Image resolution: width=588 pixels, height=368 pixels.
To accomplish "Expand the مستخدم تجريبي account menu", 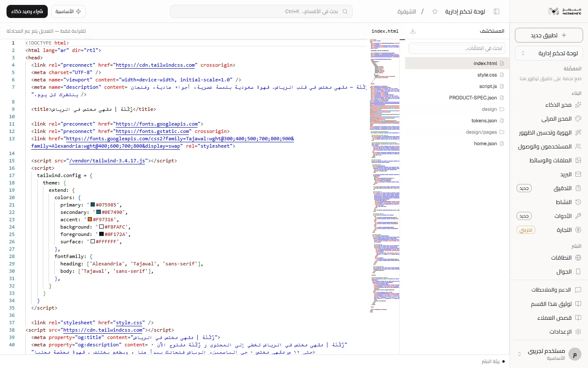I will pyautogui.click(x=549, y=354).
